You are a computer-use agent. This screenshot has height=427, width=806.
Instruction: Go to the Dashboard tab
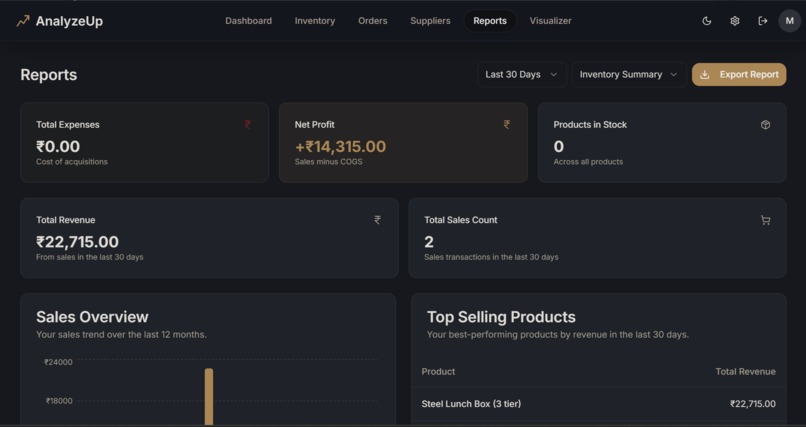point(248,21)
